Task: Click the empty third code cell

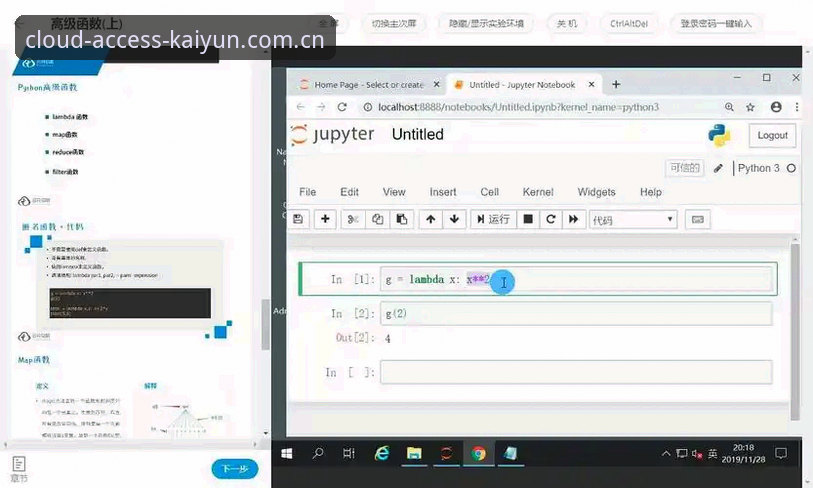Action: tap(577, 372)
